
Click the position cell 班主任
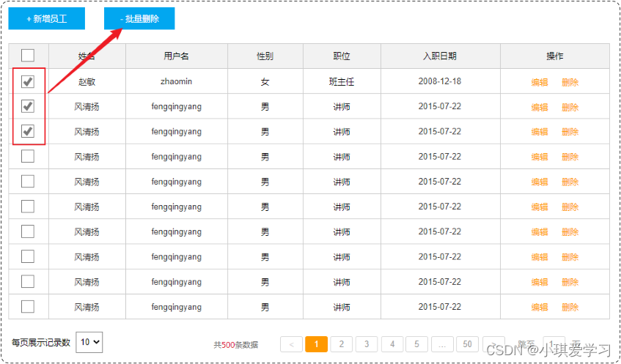(342, 82)
